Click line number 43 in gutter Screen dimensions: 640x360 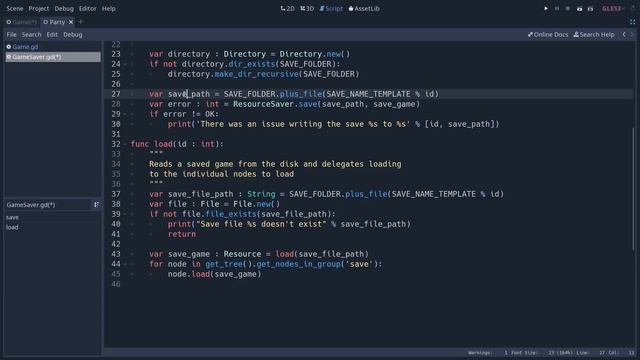[116, 254]
